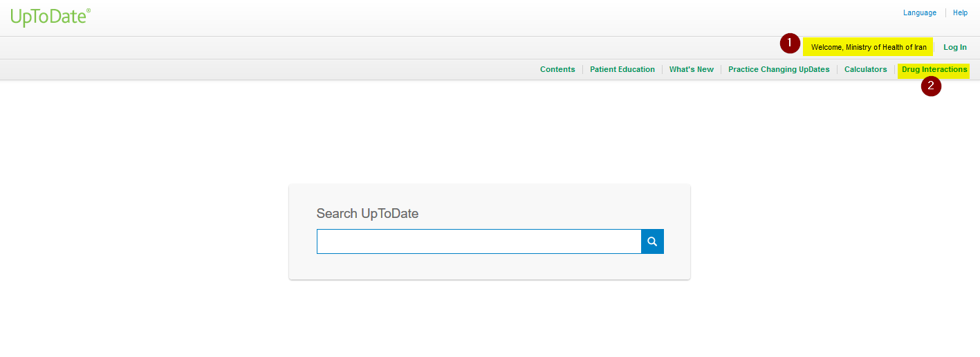The image size is (980, 357).
Task: Click the red circle marker numbered 2
Action: (931, 86)
